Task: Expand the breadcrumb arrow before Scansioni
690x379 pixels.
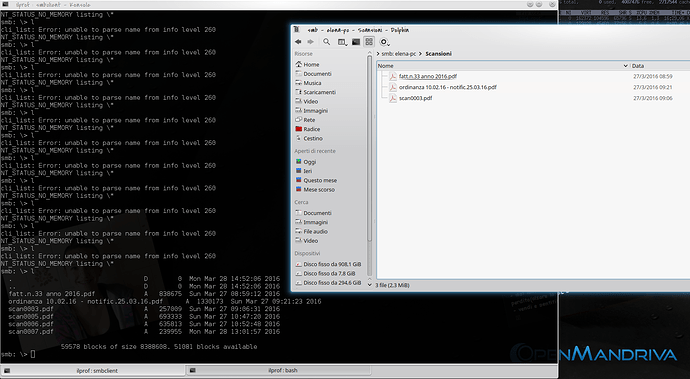Action: click(421, 54)
